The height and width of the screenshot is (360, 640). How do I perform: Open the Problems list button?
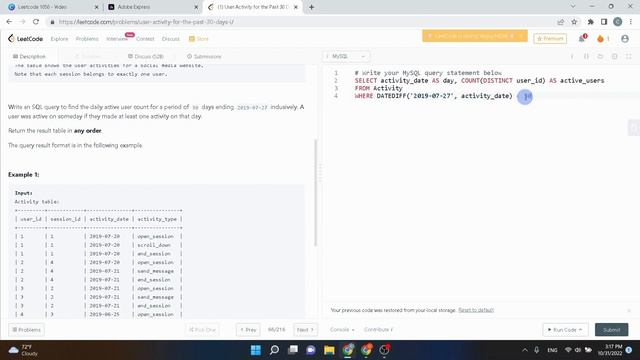point(27,329)
